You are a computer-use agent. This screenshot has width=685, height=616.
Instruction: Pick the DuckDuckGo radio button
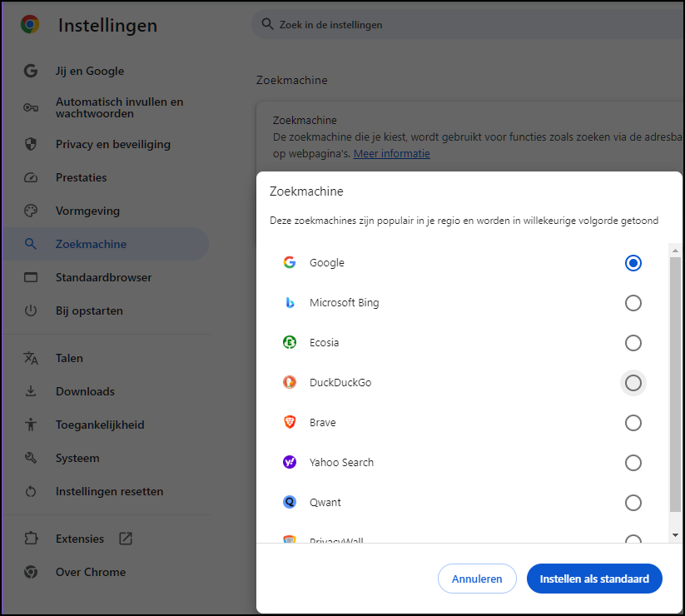[633, 383]
